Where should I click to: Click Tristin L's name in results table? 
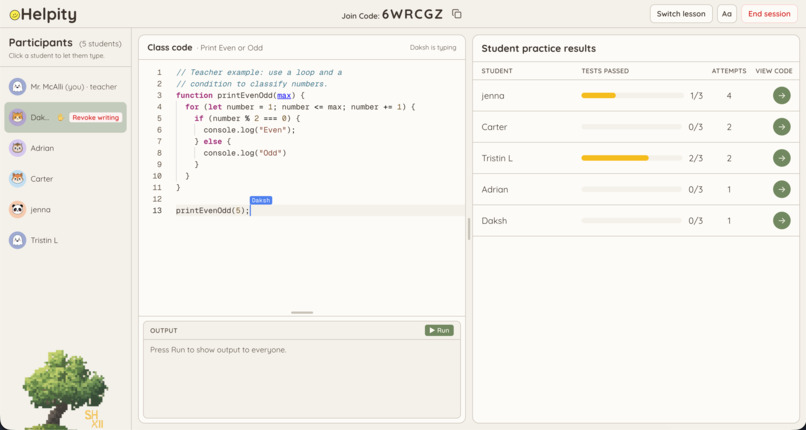(x=497, y=158)
